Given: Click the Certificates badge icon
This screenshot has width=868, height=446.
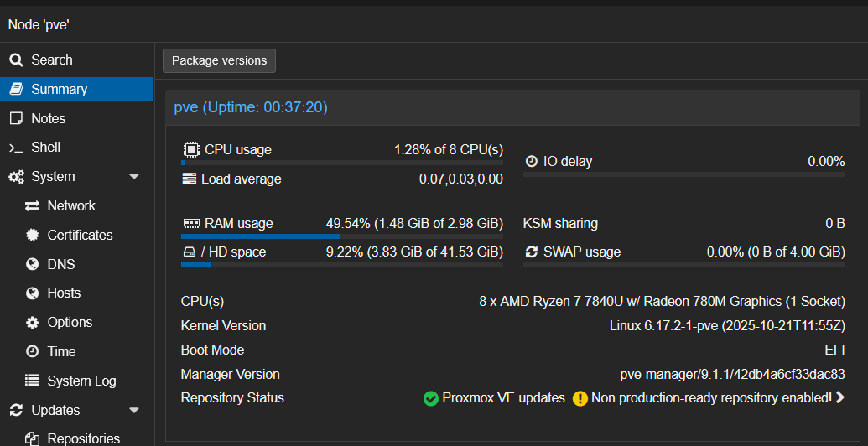Looking at the screenshot, I should [33, 236].
